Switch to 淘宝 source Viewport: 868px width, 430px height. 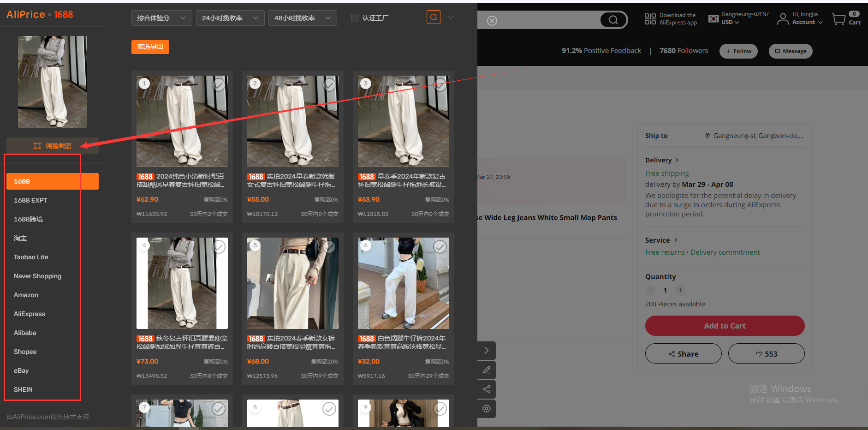click(20, 238)
